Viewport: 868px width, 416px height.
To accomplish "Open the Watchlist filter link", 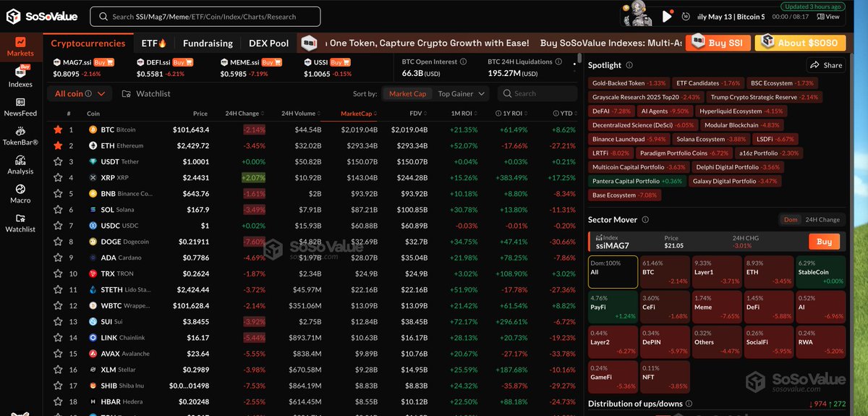I will point(146,94).
